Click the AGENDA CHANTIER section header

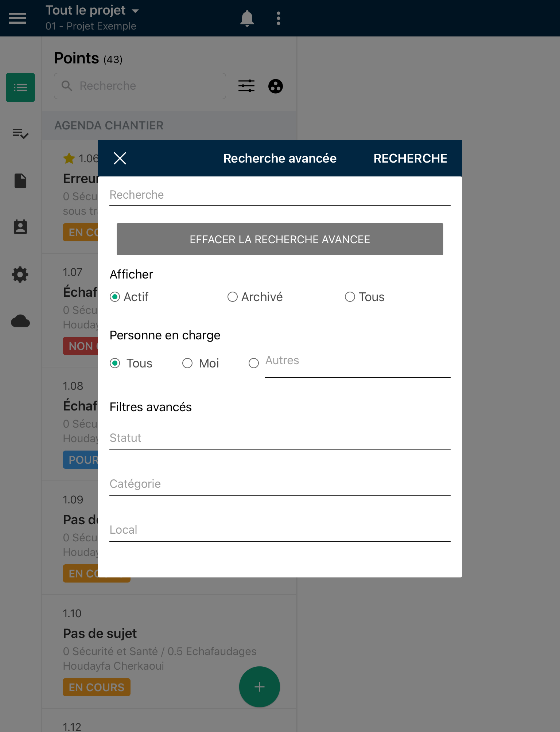pos(170,125)
